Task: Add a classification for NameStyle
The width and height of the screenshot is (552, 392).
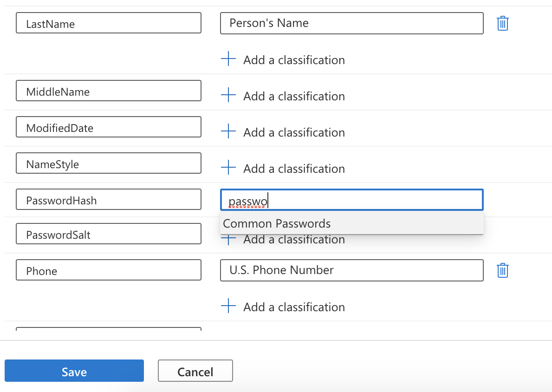Action: coord(283,169)
